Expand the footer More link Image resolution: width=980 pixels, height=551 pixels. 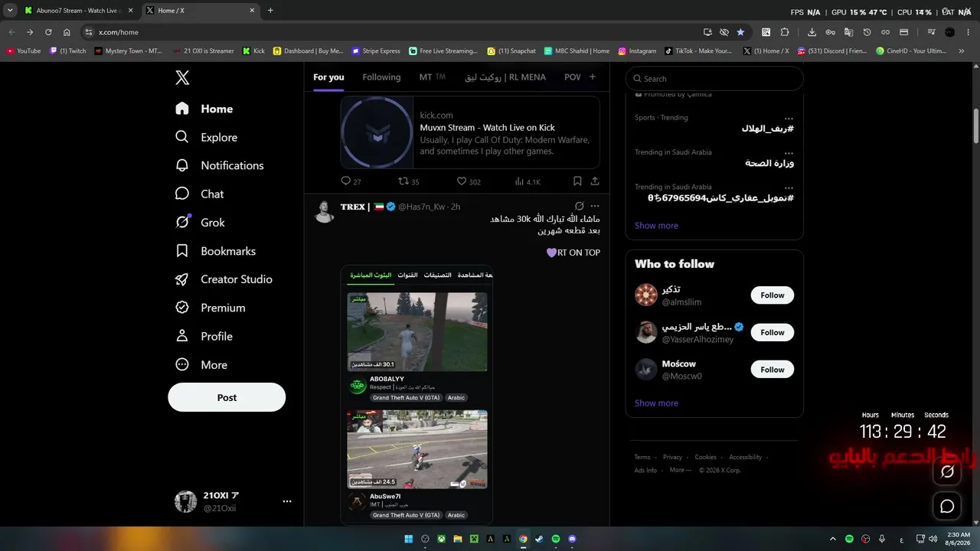680,470
